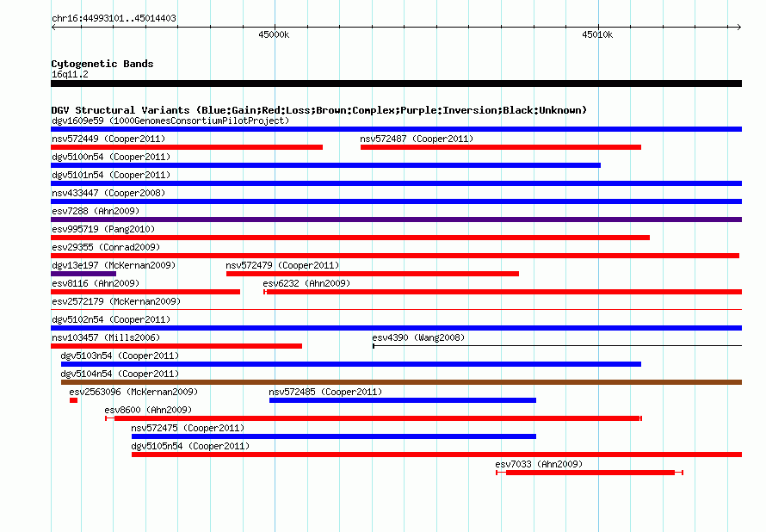Open the esv4390 (Wang2008) label
The height and width of the screenshot is (532, 766).
coord(418,337)
